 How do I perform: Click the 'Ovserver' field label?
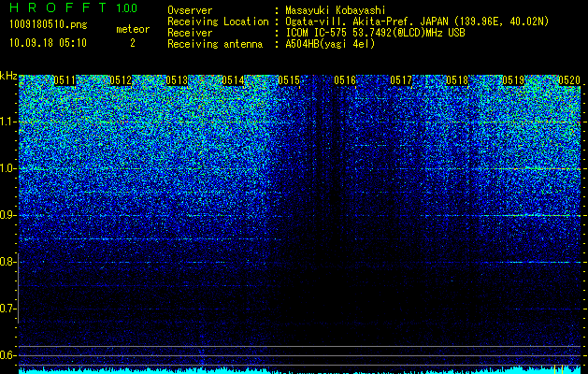pyautogui.click(x=190, y=10)
